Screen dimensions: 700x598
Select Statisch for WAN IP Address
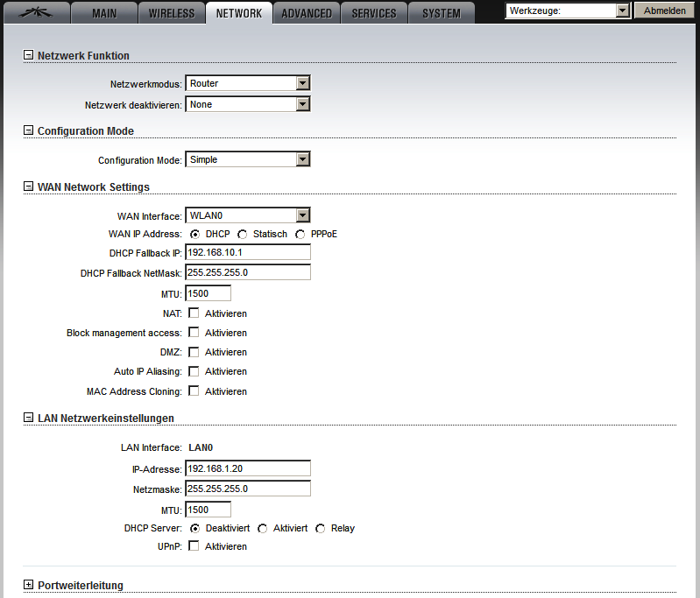[243, 235]
